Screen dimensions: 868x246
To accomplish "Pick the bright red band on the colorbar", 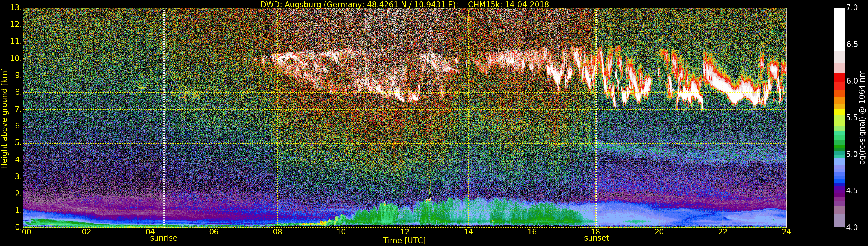I will 839,77.
